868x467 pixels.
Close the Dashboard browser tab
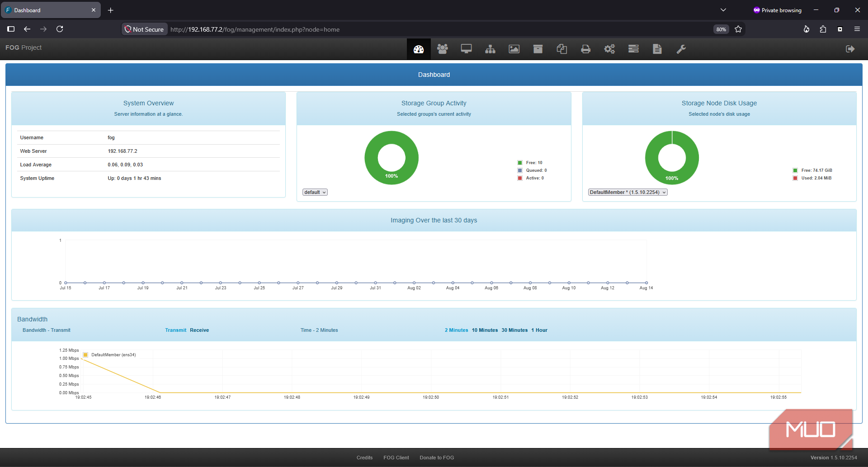point(94,10)
